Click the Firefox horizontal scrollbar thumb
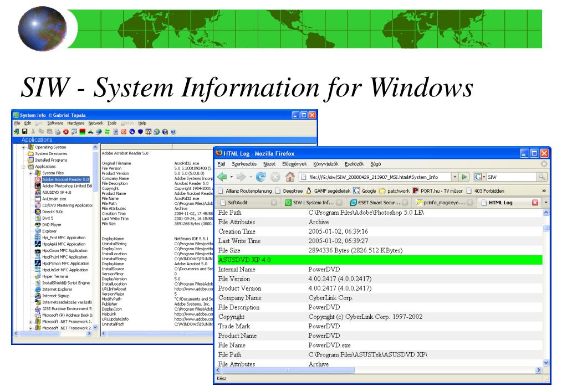The width and height of the screenshot is (567, 392). point(288,370)
